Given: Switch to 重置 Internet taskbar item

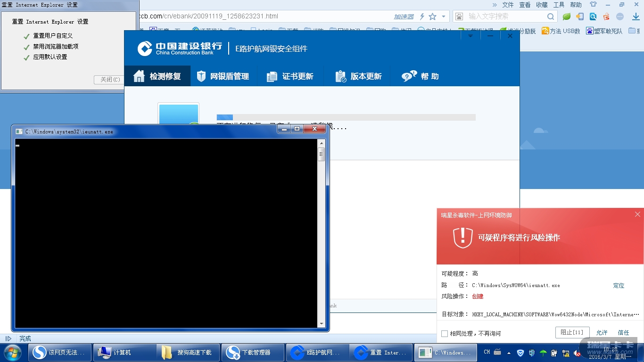Looking at the screenshot, I should [x=381, y=353].
